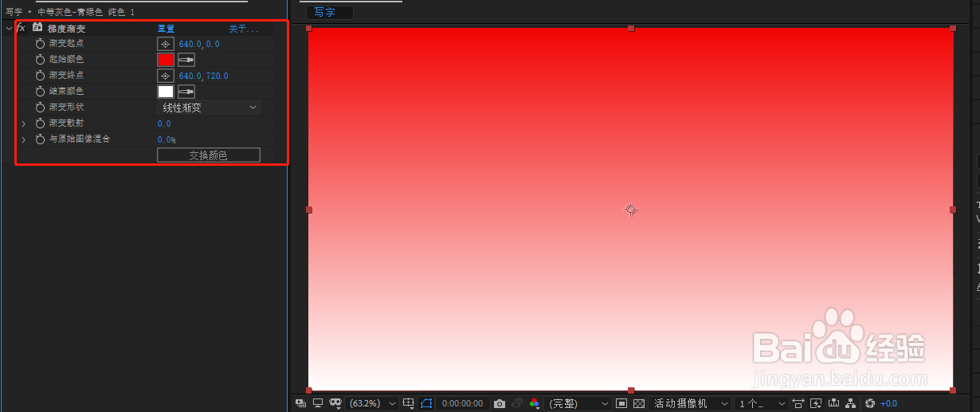980x412 pixels.
Task: Click the region of interest icon
Action: point(621,404)
